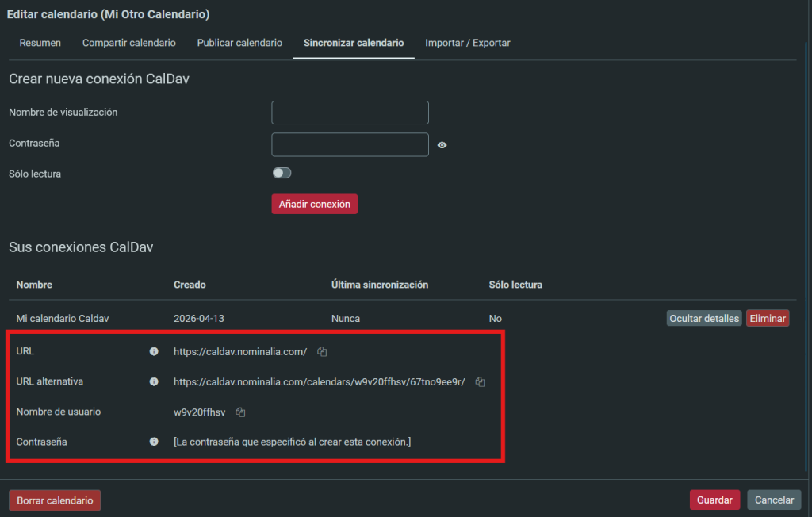
Task: Click info icon next to URL label
Action: pyautogui.click(x=154, y=351)
